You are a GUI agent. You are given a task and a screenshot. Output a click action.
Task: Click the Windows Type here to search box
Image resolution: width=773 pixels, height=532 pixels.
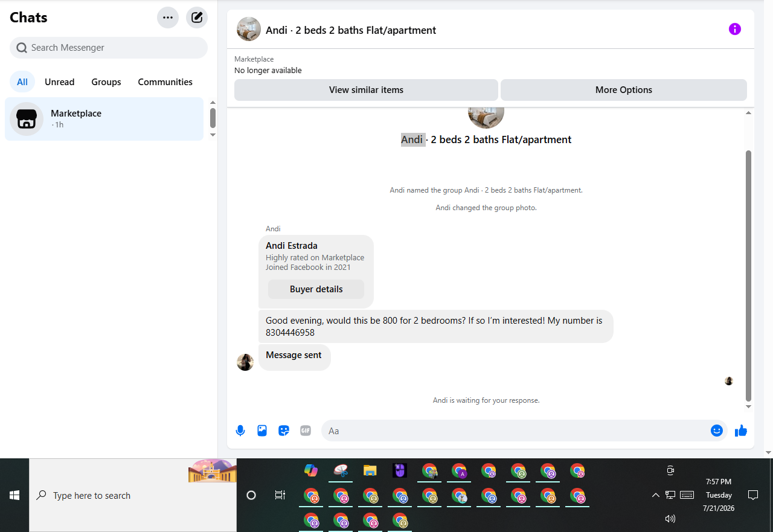pyautogui.click(x=133, y=495)
